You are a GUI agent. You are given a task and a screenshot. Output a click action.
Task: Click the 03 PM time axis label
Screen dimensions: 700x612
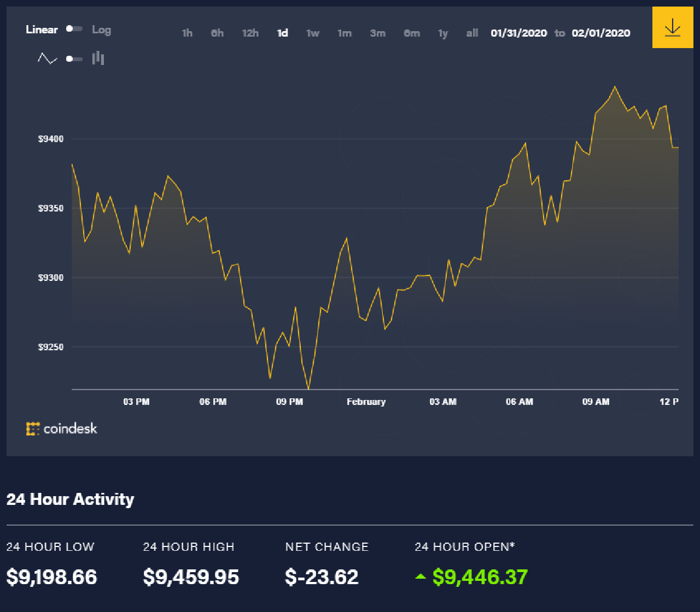pyautogui.click(x=136, y=402)
